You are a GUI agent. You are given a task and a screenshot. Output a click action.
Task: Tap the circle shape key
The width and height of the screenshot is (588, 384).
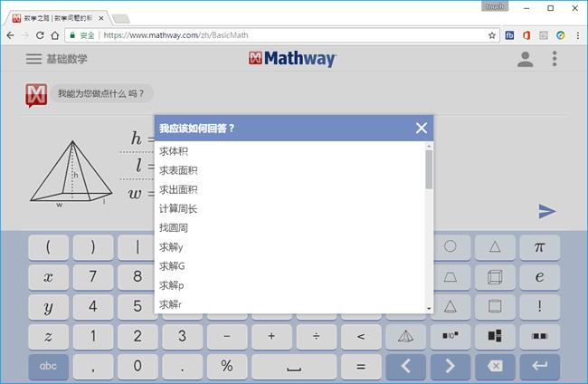click(x=450, y=247)
